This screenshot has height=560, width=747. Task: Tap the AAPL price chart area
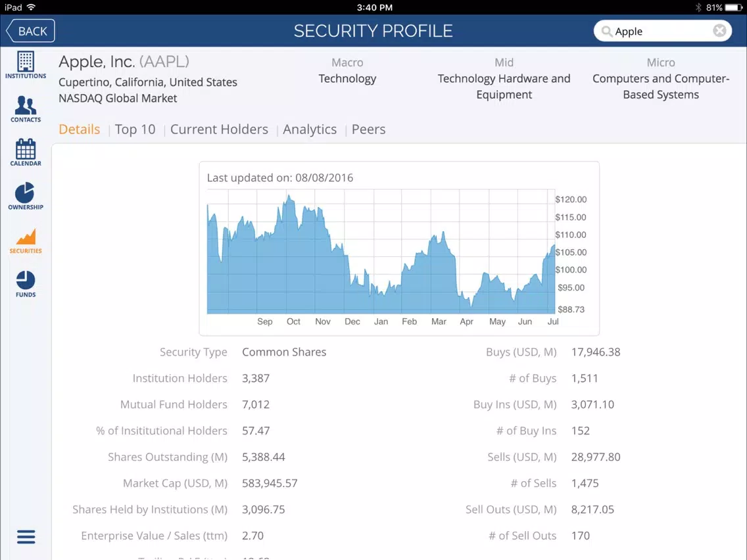coord(381,252)
